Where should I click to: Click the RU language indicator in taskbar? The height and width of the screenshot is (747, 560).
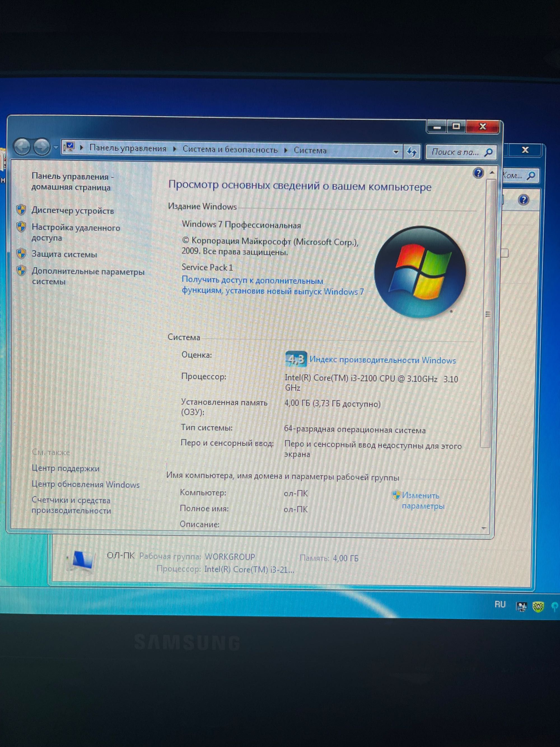500,604
